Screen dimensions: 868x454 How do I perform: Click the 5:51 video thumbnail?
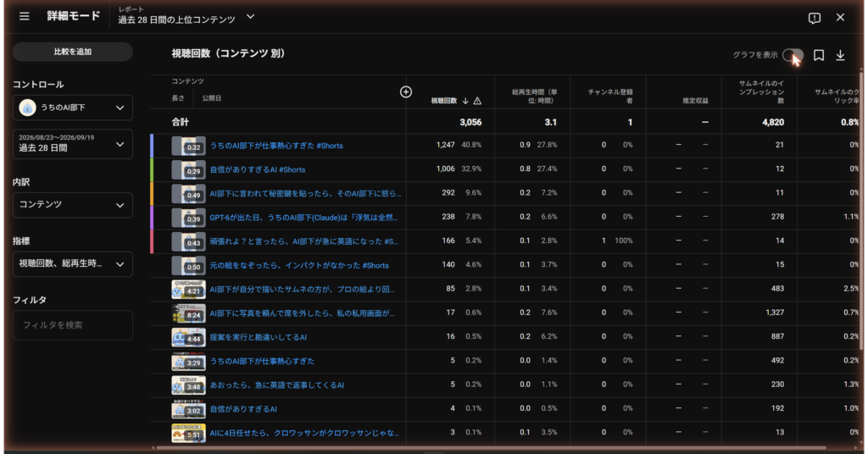(188, 434)
